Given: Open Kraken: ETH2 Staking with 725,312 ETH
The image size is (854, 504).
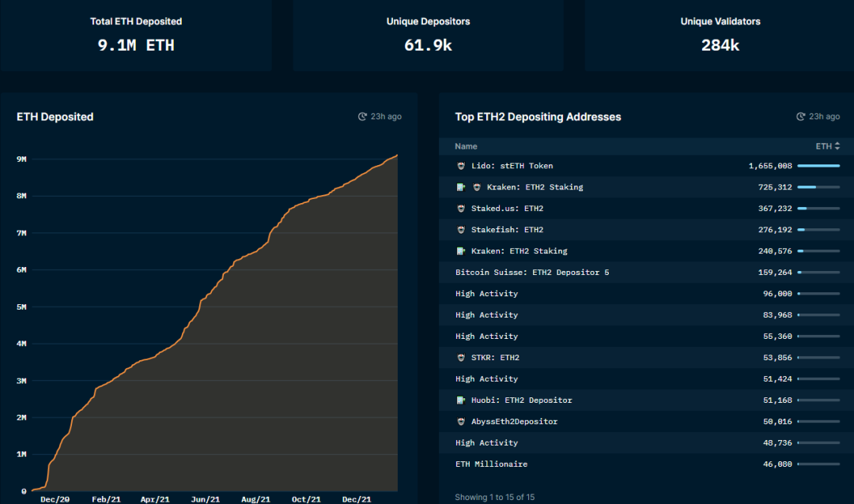Looking at the screenshot, I should click(535, 187).
